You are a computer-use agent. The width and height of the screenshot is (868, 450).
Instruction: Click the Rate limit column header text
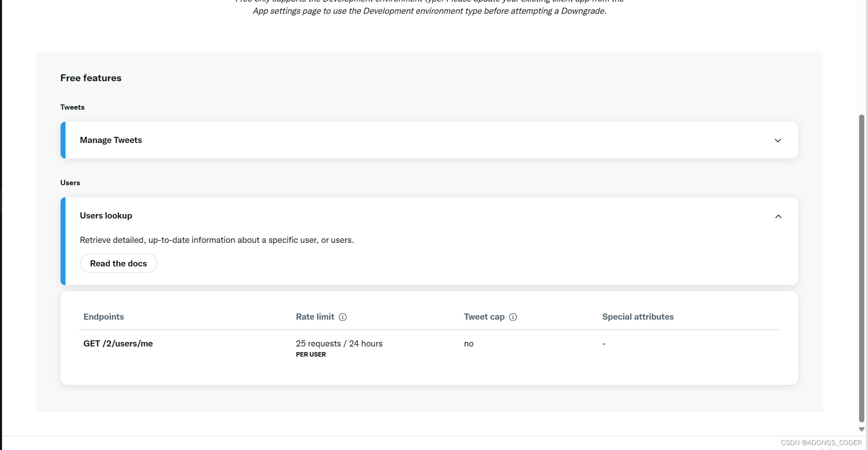[x=315, y=317]
